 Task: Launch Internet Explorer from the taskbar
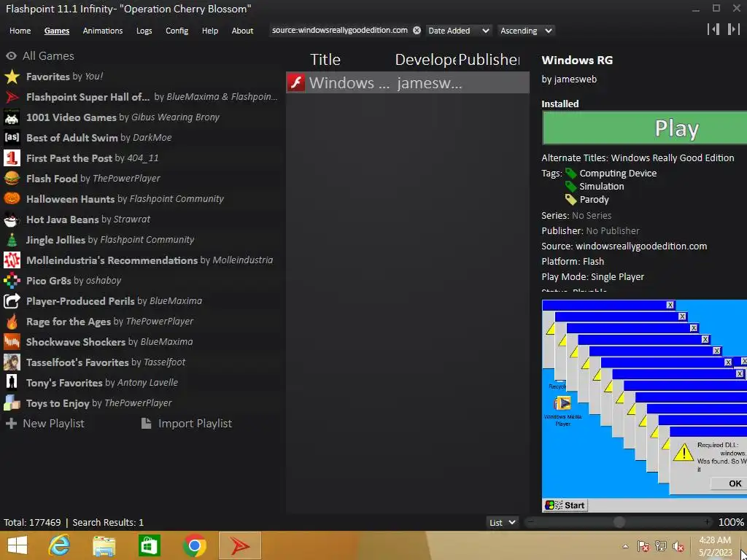tap(59, 545)
